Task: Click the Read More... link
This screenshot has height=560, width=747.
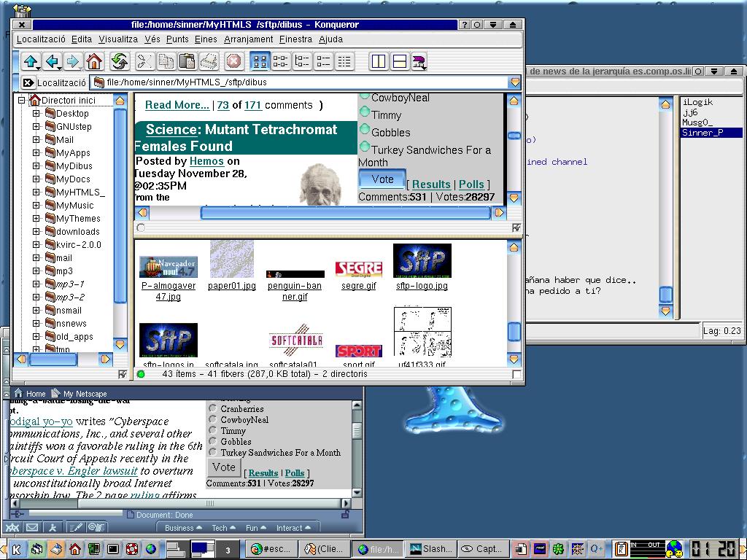Action: 177,105
